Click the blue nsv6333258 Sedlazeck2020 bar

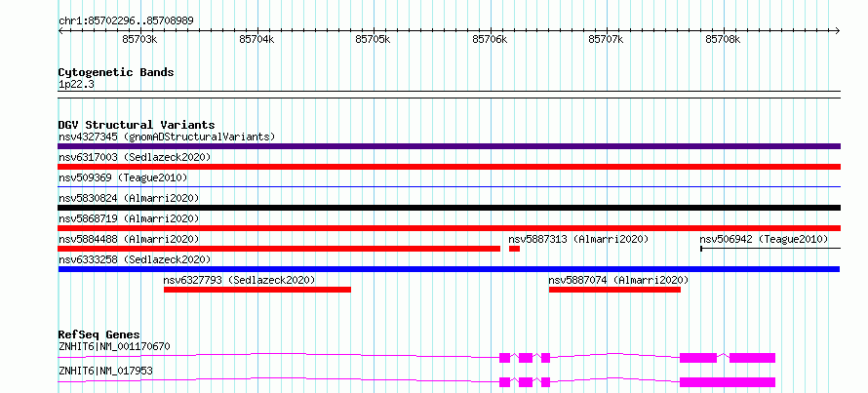point(449,269)
